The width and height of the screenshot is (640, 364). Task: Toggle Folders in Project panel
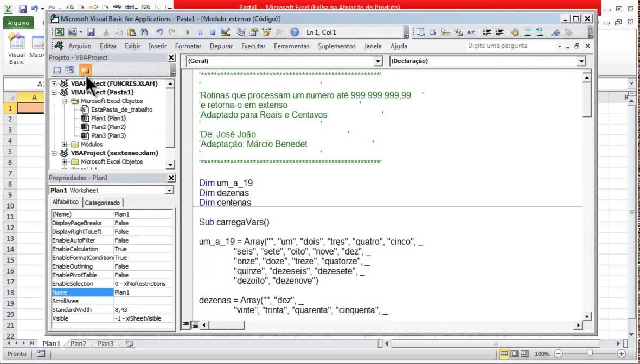click(85, 70)
